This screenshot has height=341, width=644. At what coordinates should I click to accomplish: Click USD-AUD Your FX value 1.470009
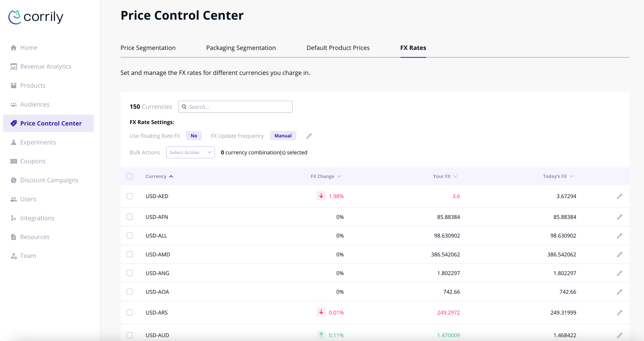(x=449, y=335)
